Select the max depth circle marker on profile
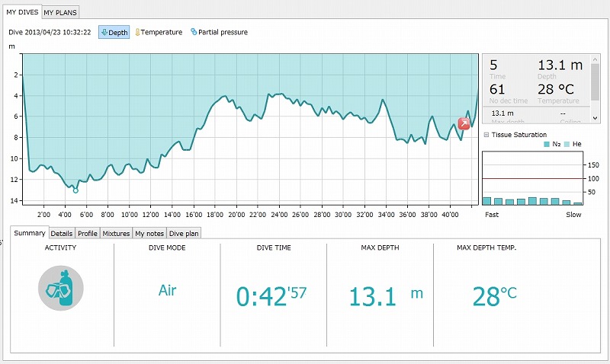This screenshot has width=610, height=364. (75, 190)
